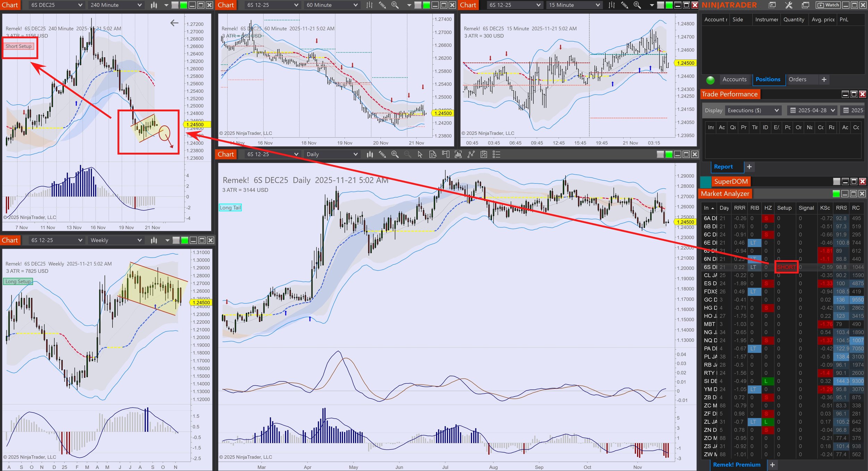Select the cursor pointer tool in Daily chart
The height and width of the screenshot is (471, 868).
coord(420,154)
